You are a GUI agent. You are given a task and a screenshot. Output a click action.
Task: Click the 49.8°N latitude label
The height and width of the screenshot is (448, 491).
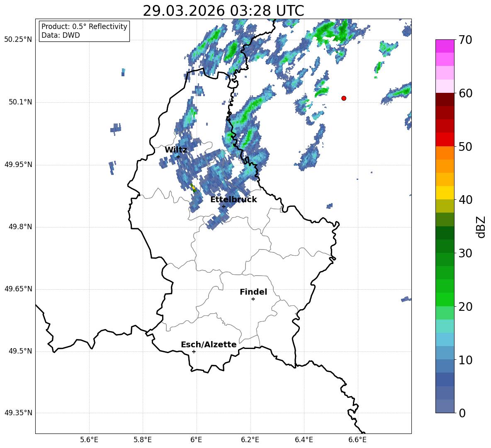pos(20,227)
